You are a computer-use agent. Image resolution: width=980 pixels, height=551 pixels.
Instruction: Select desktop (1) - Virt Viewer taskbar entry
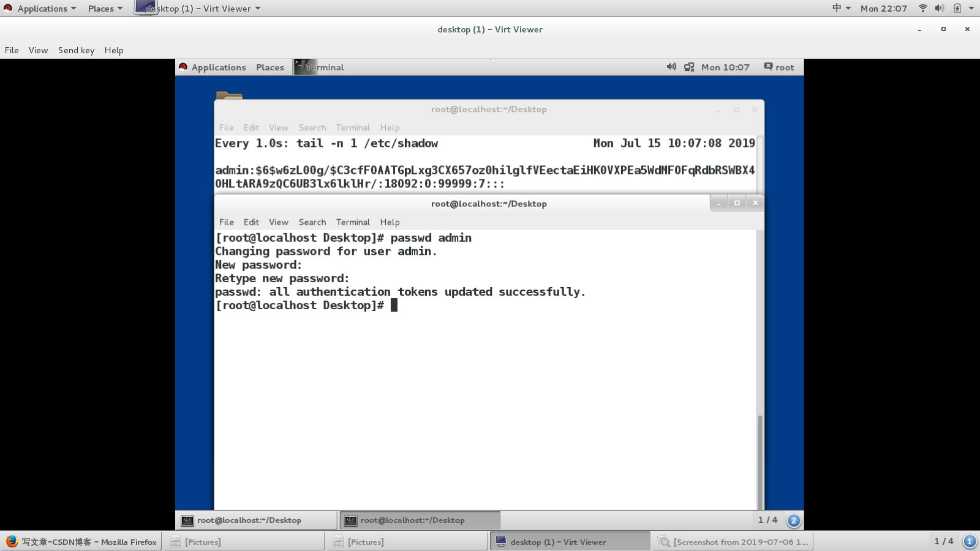pos(570,542)
